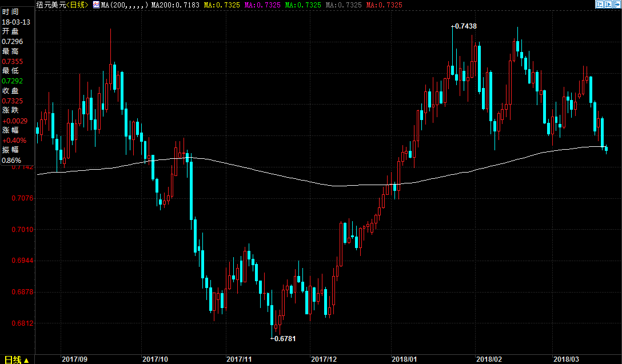Click the 0.7010 price axis label

click(23, 230)
